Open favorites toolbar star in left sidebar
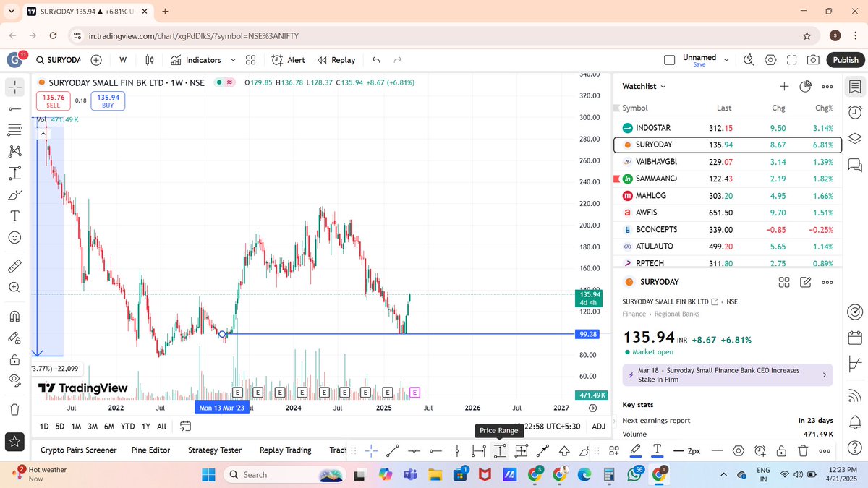Image resolution: width=868 pixels, height=488 pixels. pyautogui.click(x=14, y=440)
